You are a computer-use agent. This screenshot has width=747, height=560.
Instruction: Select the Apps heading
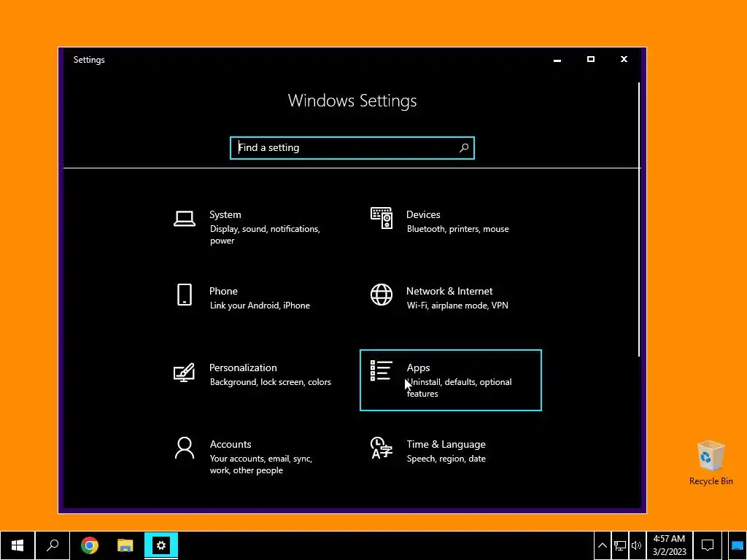coord(418,367)
